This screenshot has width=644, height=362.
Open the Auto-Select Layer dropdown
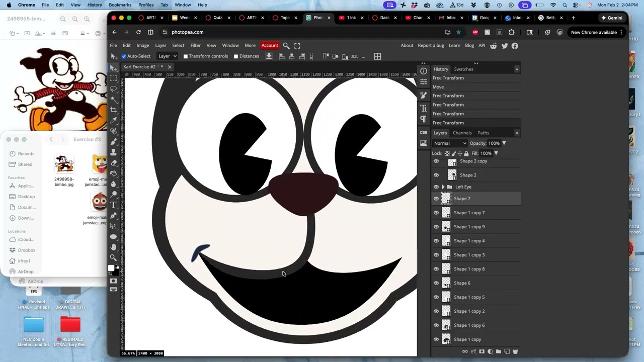pyautogui.click(x=167, y=56)
